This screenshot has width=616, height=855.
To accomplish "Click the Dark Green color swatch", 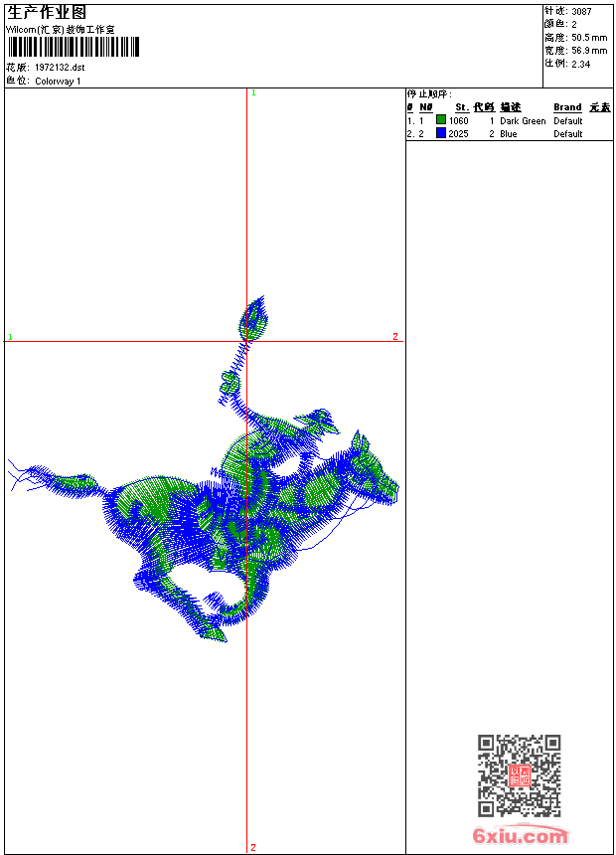I will pos(441,120).
